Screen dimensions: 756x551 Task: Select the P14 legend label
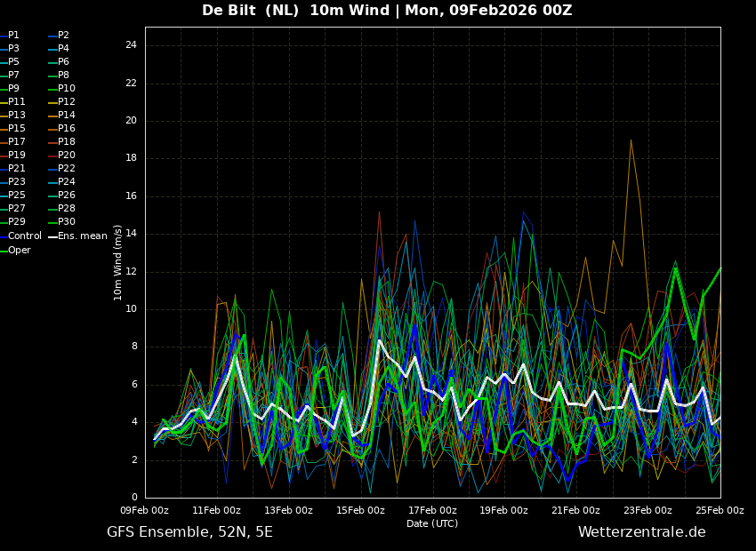pos(67,116)
